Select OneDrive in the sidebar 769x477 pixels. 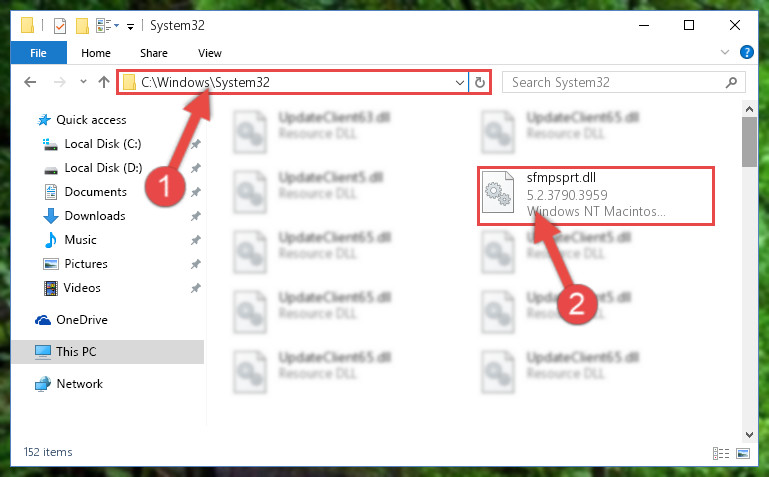tap(81, 320)
